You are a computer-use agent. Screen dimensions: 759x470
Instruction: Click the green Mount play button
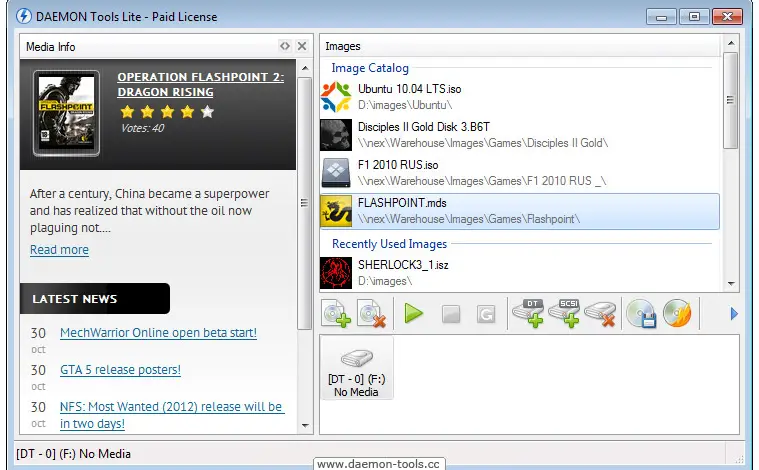point(413,314)
